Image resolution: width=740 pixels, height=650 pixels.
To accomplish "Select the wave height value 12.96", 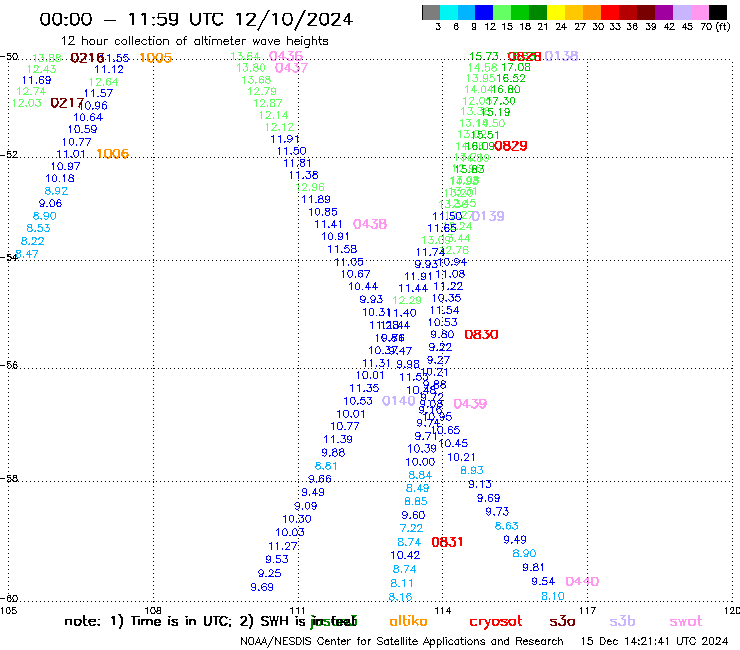I will click(x=310, y=187).
